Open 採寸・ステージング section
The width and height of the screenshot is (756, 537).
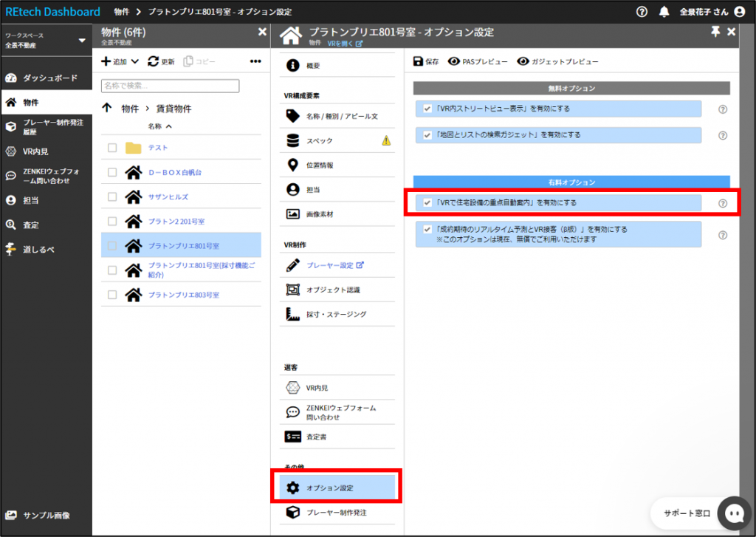[x=337, y=315]
